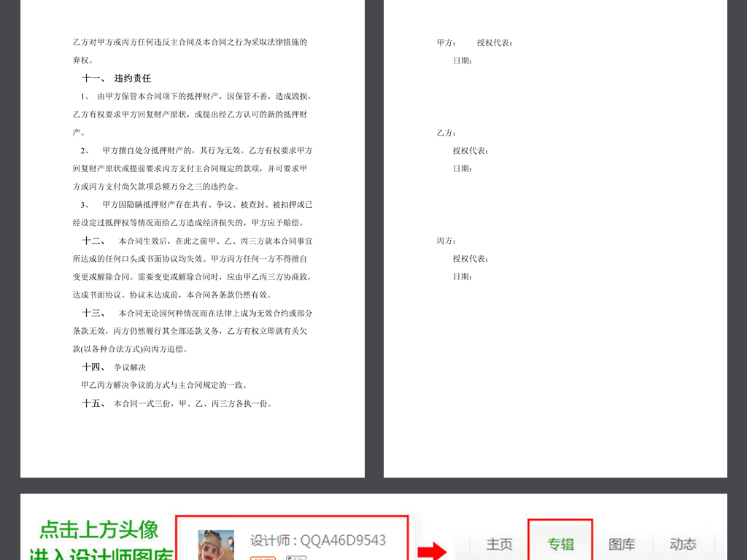Click the designer avatar thumbnail

216,545
